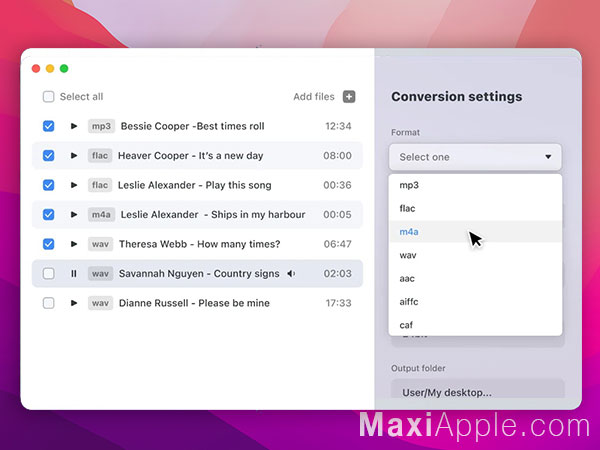Choose m4a from format list

click(x=475, y=232)
